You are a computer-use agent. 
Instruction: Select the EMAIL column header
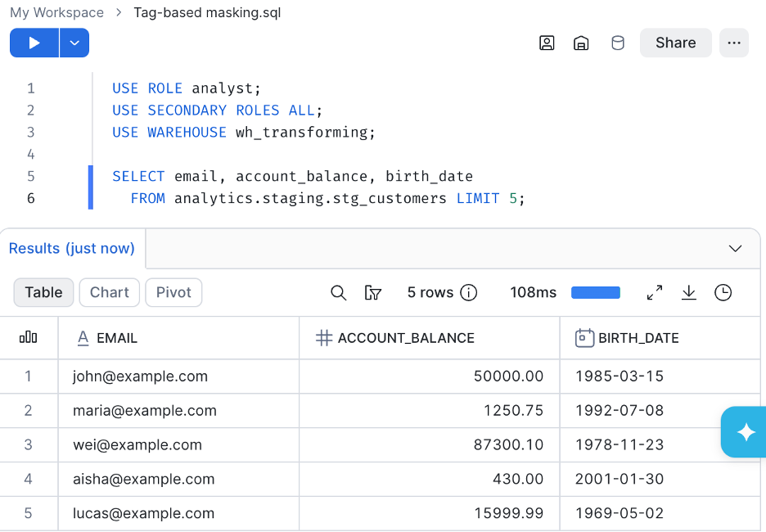(x=178, y=338)
